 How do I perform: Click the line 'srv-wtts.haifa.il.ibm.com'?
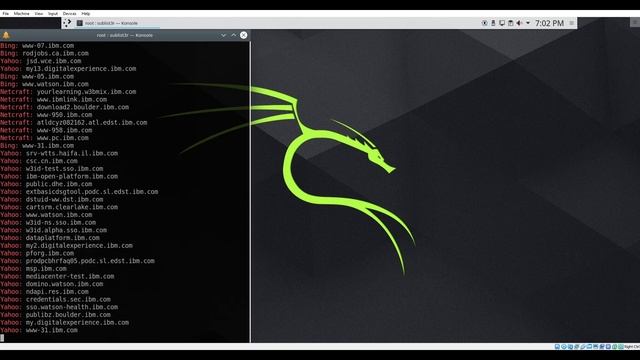[x=59, y=153]
